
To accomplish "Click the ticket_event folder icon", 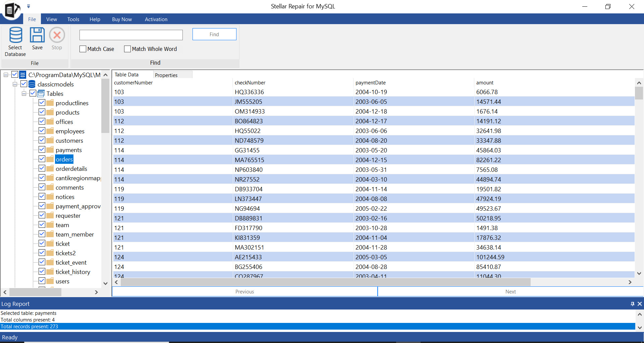I will tap(50, 262).
